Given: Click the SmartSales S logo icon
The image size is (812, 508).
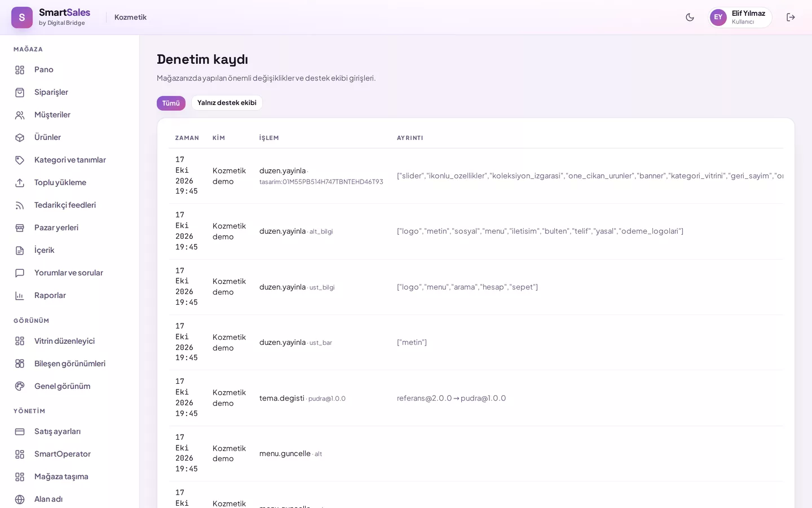Looking at the screenshot, I should coord(22,17).
